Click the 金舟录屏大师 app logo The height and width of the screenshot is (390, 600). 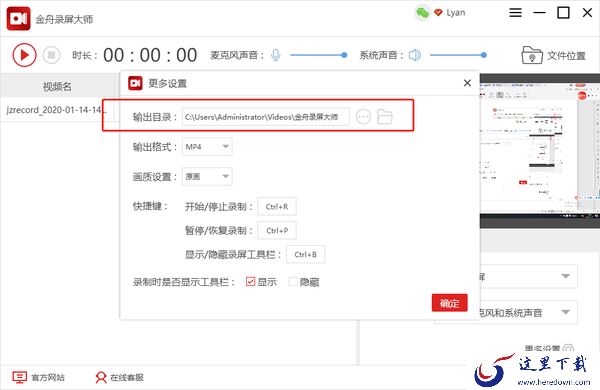(x=18, y=18)
